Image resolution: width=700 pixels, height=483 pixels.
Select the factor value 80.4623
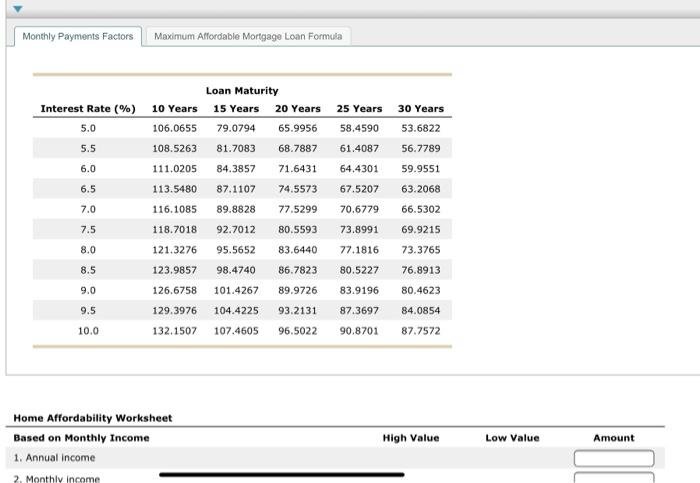tap(421, 290)
